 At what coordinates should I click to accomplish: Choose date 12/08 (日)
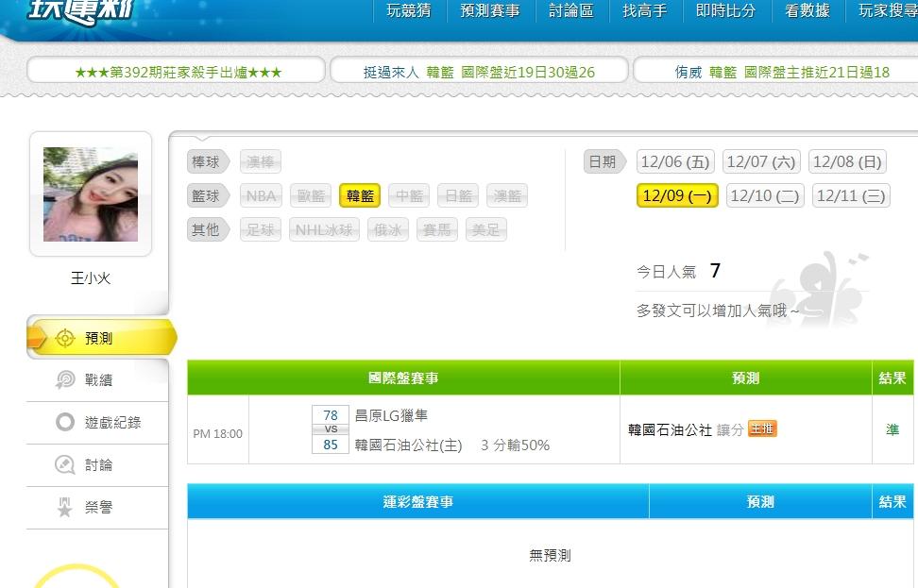848,161
